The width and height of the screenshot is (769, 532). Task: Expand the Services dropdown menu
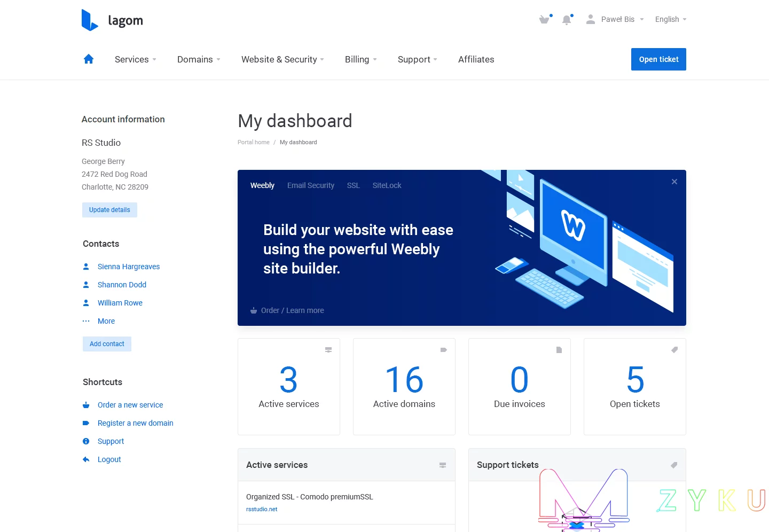[x=135, y=59]
